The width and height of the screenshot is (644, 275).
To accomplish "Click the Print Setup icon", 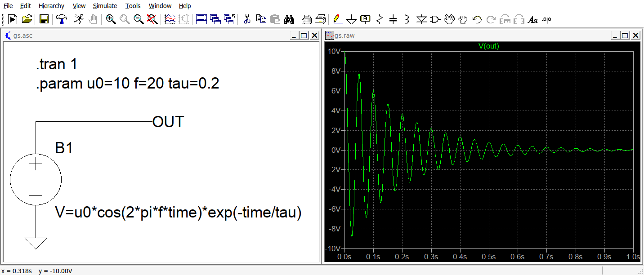I will (306, 19).
